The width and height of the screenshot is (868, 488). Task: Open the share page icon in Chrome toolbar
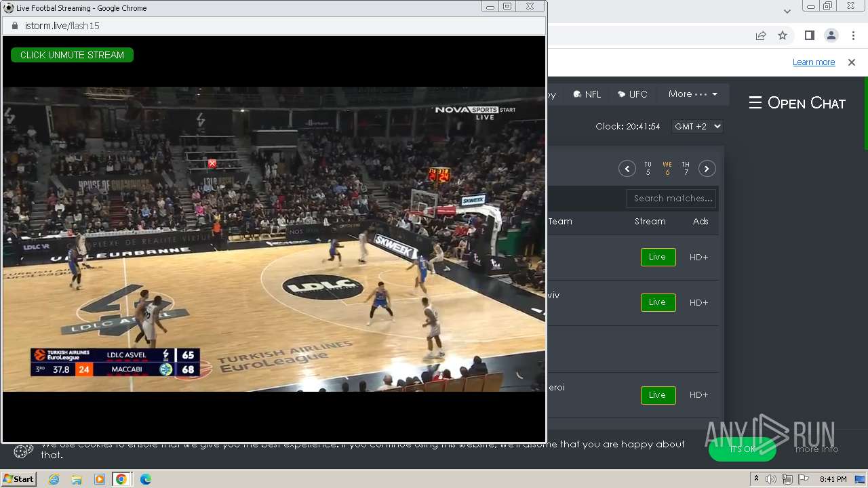coord(761,35)
